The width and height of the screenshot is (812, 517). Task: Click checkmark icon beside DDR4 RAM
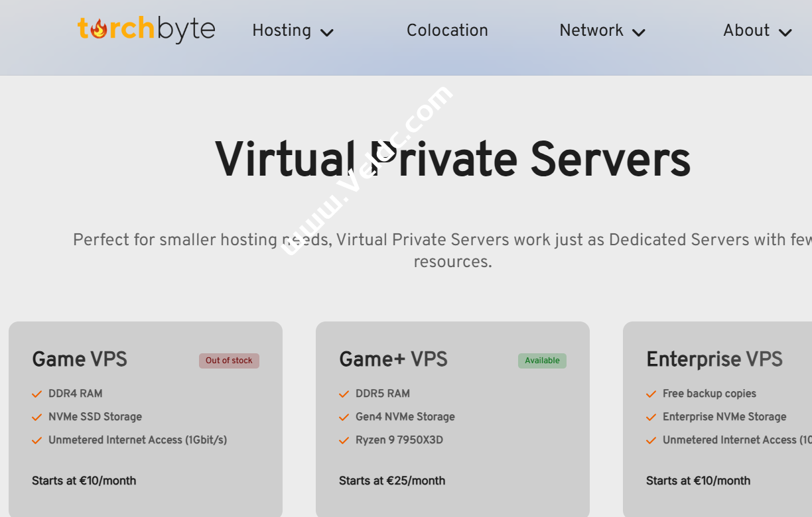pos(37,394)
